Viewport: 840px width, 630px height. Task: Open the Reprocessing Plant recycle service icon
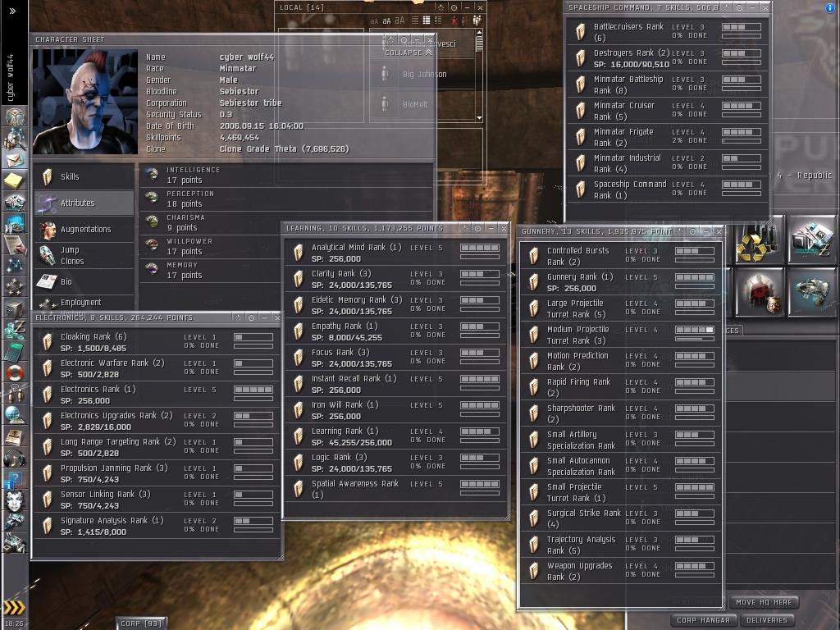(x=759, y=241)
